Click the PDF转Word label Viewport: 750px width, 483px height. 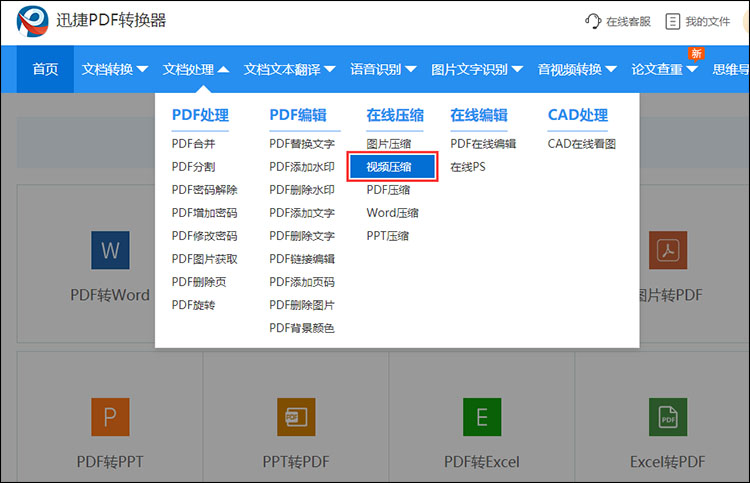click(110, 295)
